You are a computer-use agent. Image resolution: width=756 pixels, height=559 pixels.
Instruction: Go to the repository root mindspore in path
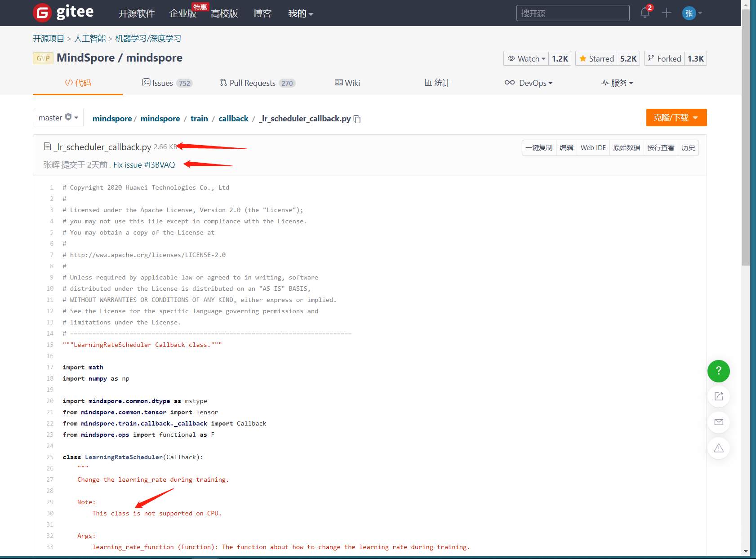tap(112, 119)
